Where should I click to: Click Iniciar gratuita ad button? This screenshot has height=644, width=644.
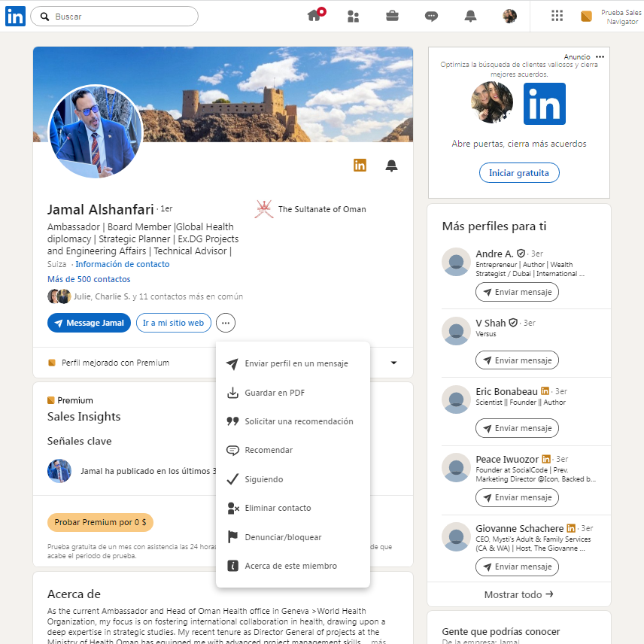519,173
